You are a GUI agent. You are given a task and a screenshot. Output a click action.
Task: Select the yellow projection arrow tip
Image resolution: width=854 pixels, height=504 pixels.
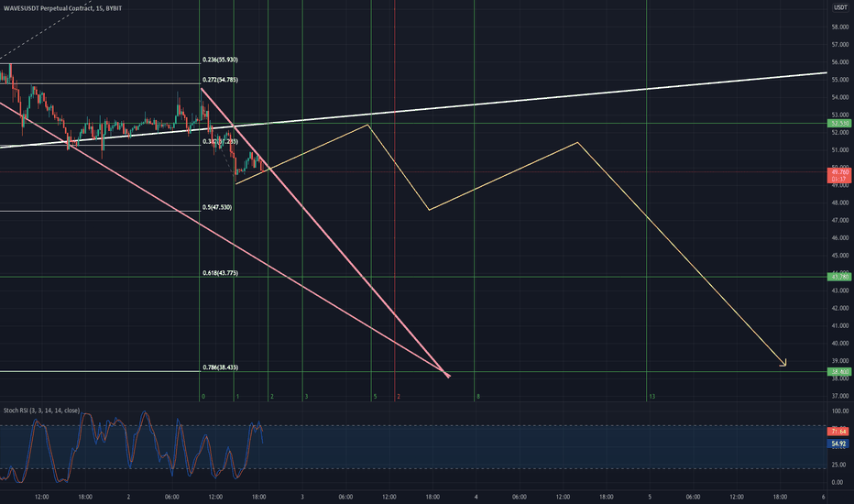point(784,364)
